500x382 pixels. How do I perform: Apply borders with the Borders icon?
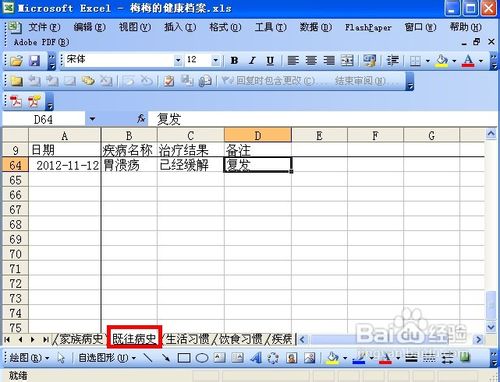tap(415, 61)
